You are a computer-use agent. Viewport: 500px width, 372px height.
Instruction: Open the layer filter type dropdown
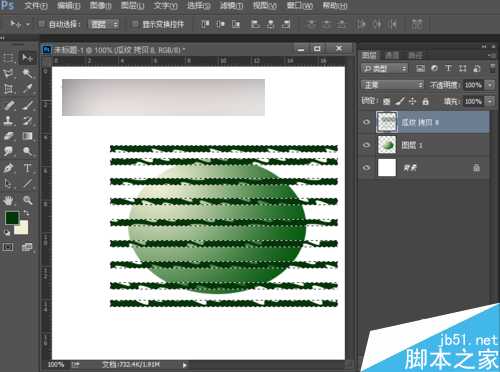click(x=384, y=69)
